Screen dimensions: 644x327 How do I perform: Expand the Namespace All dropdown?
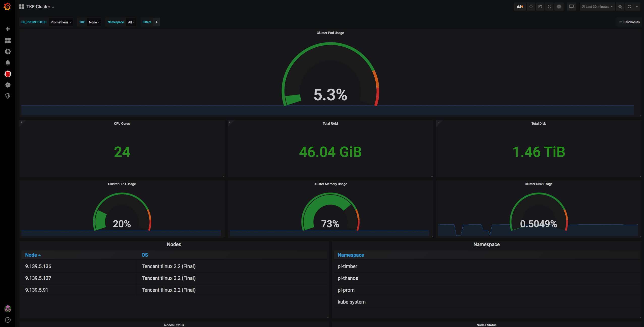point(131,22)
